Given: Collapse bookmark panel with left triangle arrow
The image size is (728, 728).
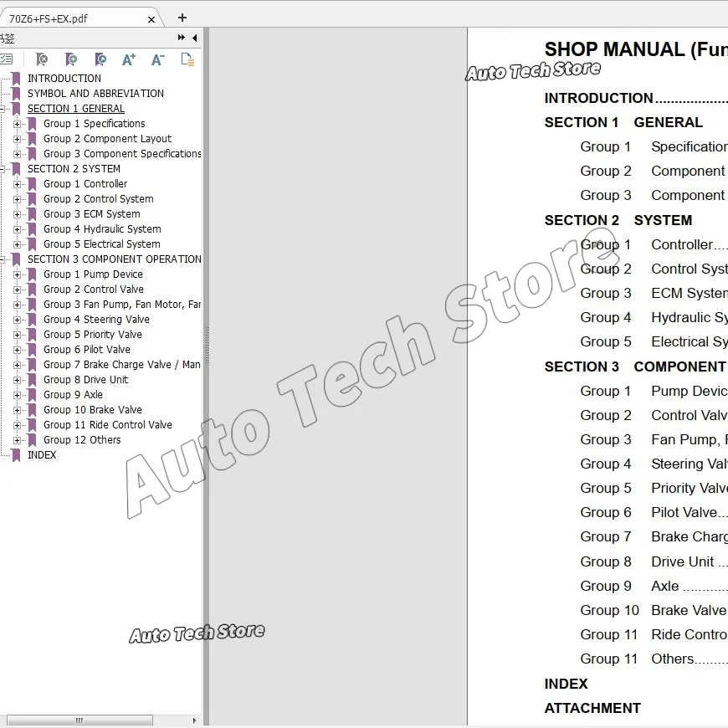Looking at the screenshot, I should point(194,38).
